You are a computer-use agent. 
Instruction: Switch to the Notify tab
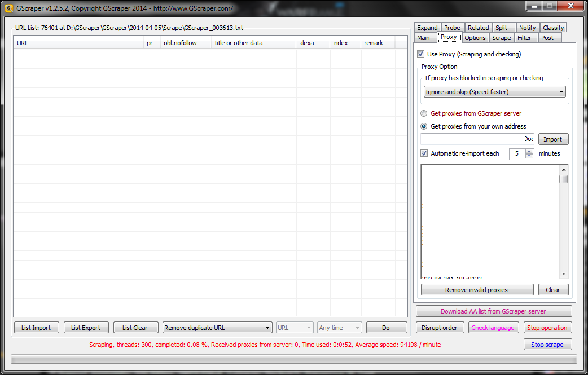(x=527, y=27)
